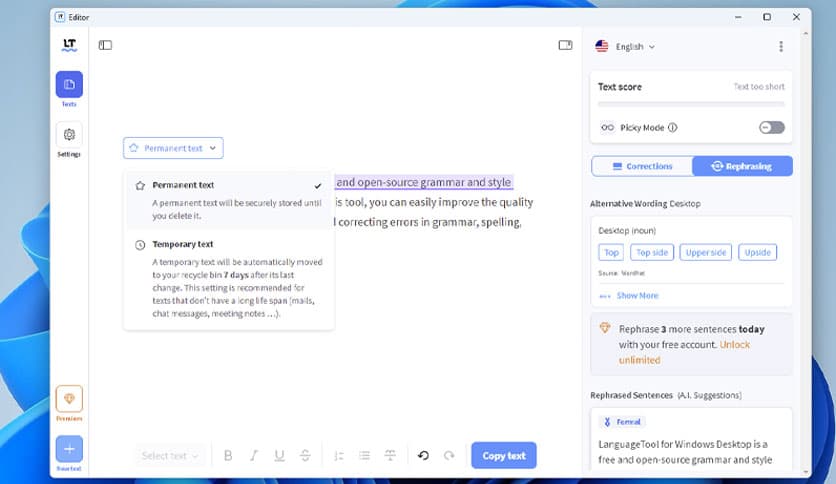Image resolution: width=836 pixels, height=484 pixels.
Task: Apply underline formatting
Action: pyautogui.click(x=279, y=455)
